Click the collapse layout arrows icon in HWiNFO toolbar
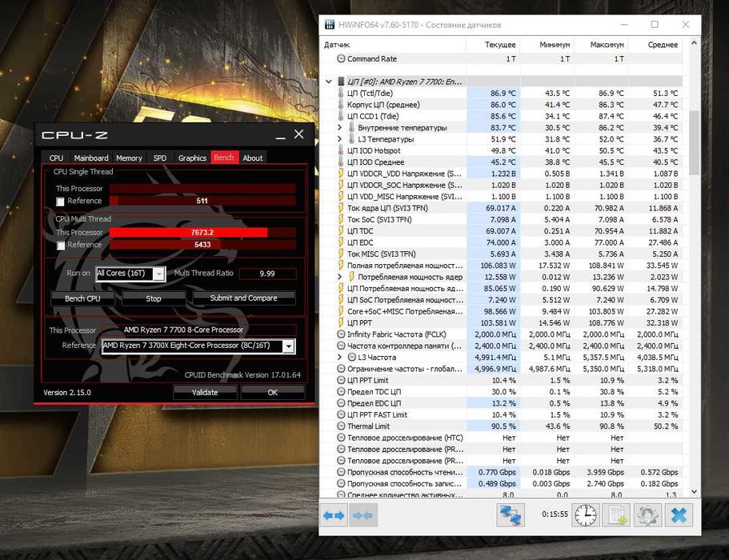Image resolution: width=729 pixels, height=560 pixels. tap(362, 515)
